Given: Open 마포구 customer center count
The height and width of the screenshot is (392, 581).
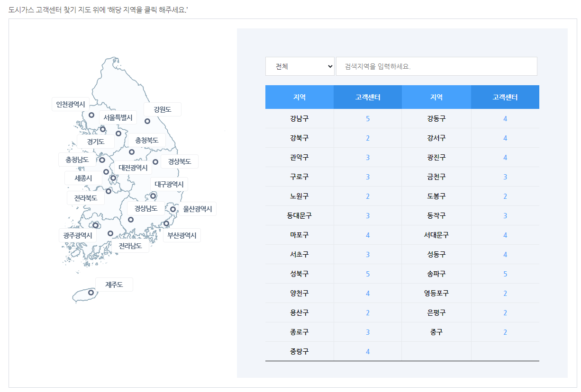Looking at the screenshot, I should click(368, 235).
